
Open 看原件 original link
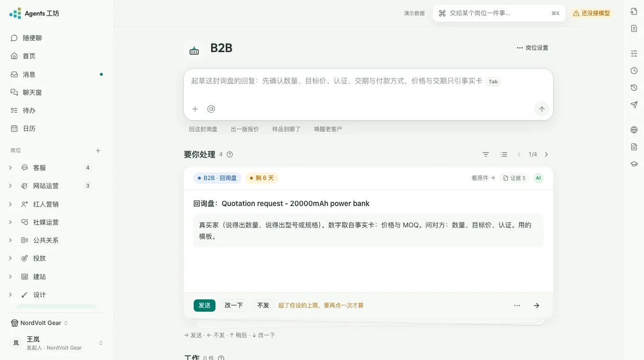483,178
